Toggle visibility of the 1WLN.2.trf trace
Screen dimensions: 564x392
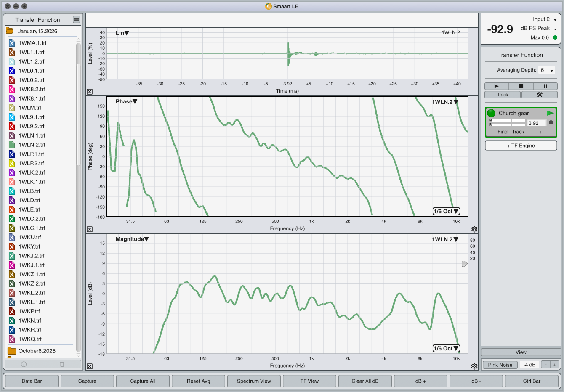[x=12, y=145]
